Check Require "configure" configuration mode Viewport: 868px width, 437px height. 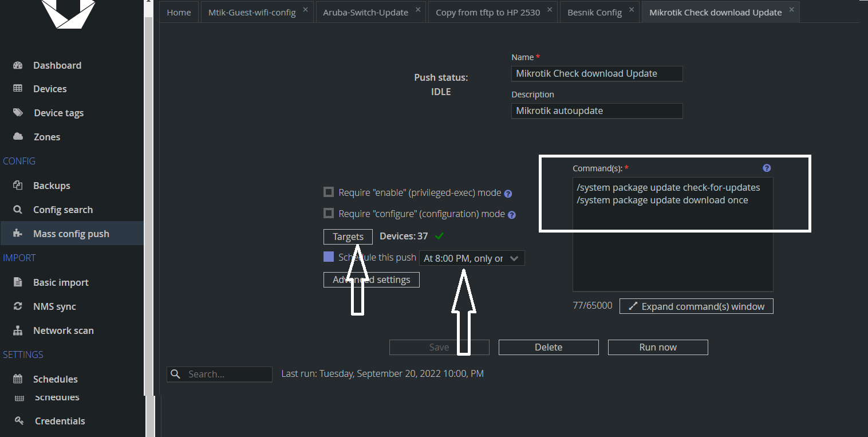329,213
